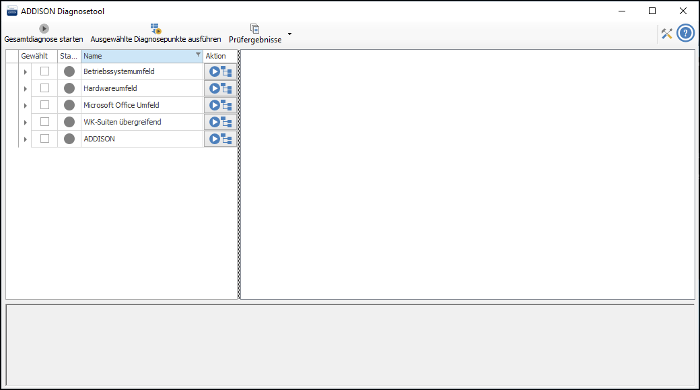Select the Betriebssystemumfeld name text
This screenshot has height=390, width=700.
pyautogui.click(x=119, y=71)
